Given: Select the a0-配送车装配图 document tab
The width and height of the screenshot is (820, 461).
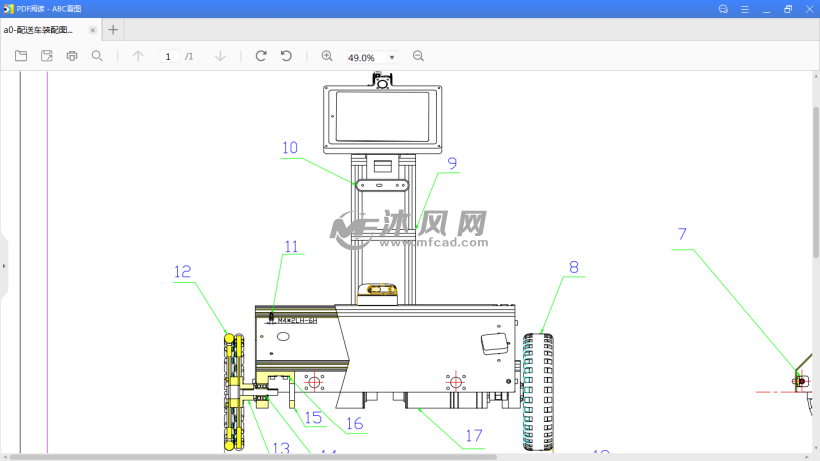Looking at the screenshot, I should coord(40,30).
